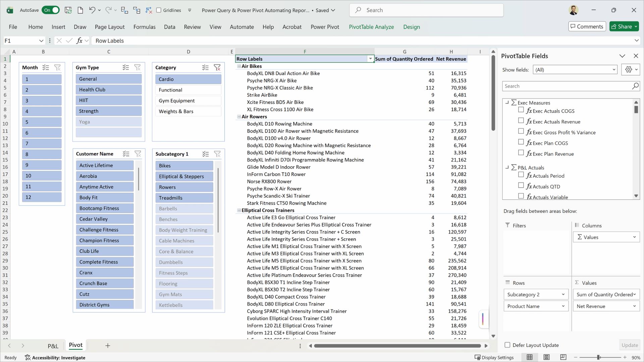
Task: Switch to the Design ribbon tab
Action: (412, 27)
